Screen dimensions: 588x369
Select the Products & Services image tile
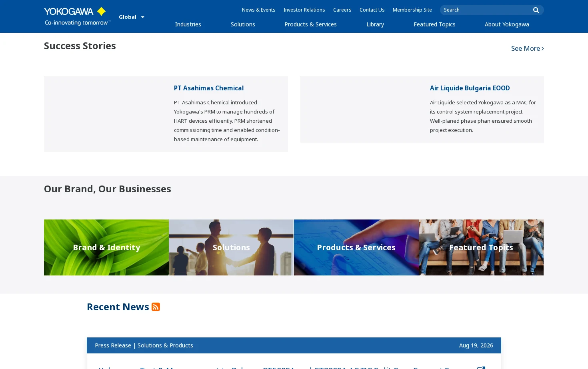tap(356, 247)
